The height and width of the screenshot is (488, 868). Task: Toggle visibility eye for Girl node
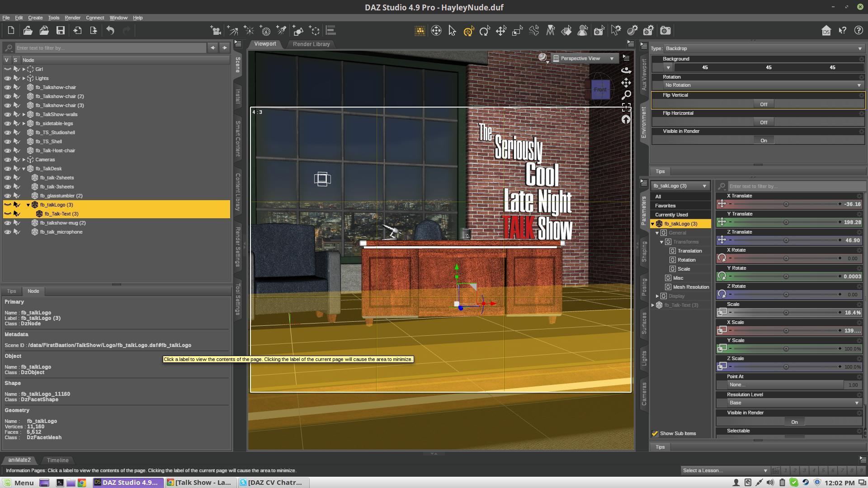coord(7,69)
